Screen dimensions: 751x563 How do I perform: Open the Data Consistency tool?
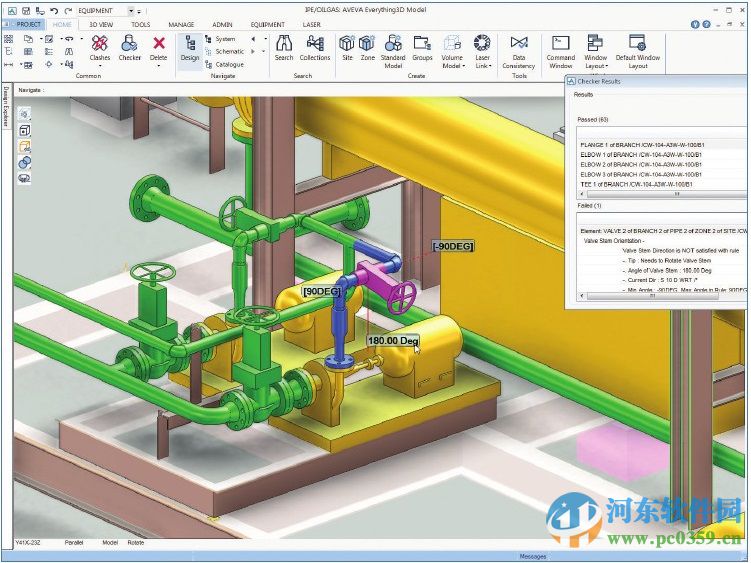click(519, 52)
